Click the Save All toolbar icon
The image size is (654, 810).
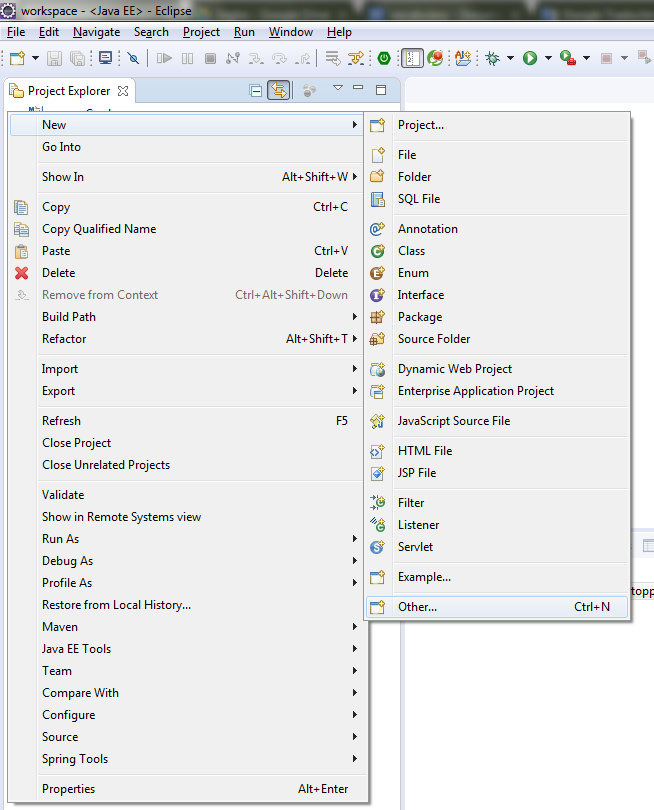click(77, 58)
